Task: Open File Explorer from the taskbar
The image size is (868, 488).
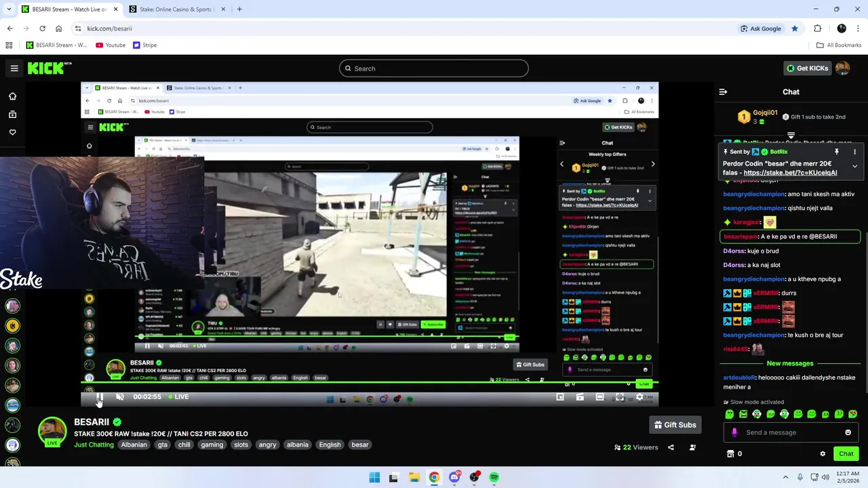Action: pyautogui.click(x=414, y=477)
